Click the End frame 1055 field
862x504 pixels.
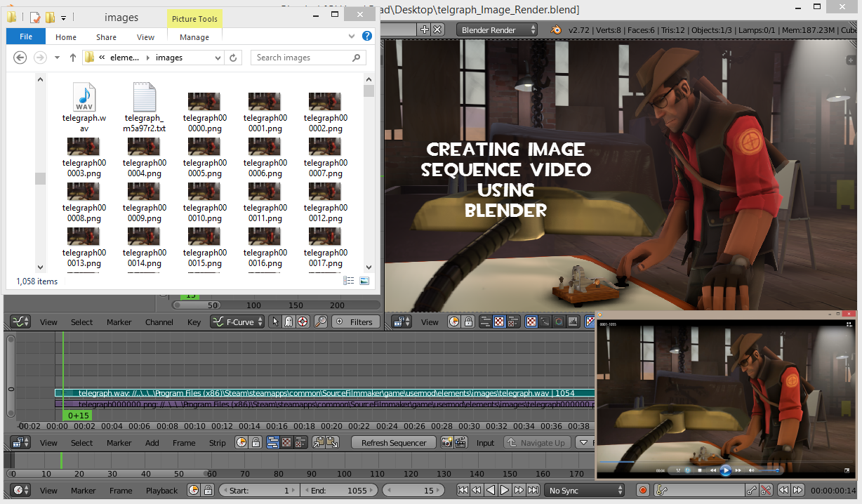(x=339, y=490)
